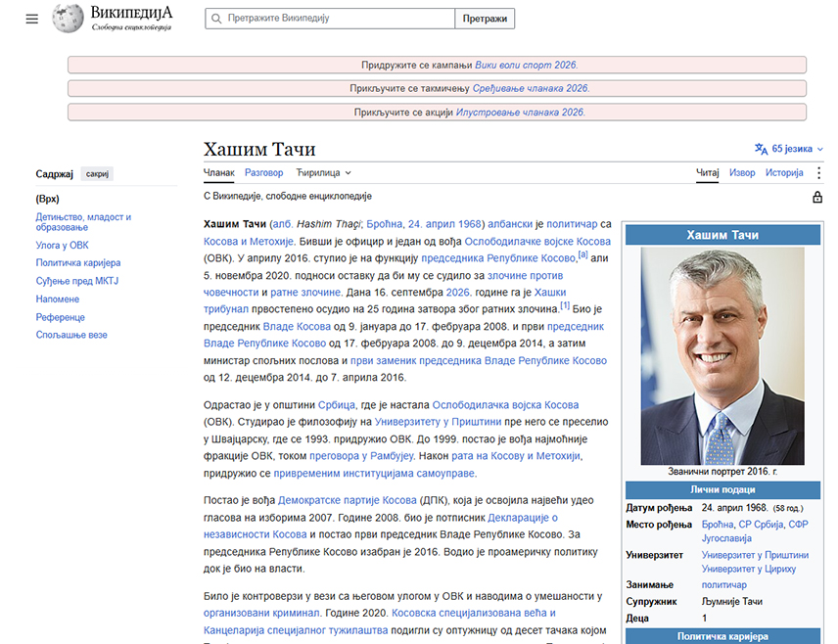Go to Референце section
Viewport: 838px width, 644px height.
(61, 317)
